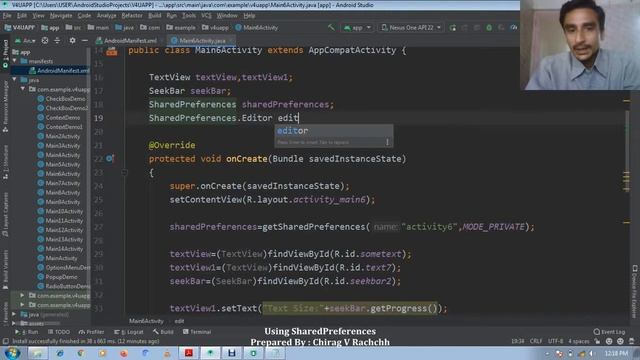Image resolution: width=640 pixels, height=360 pixels.
Task: Open the Build menu
Action: [154, 16]
